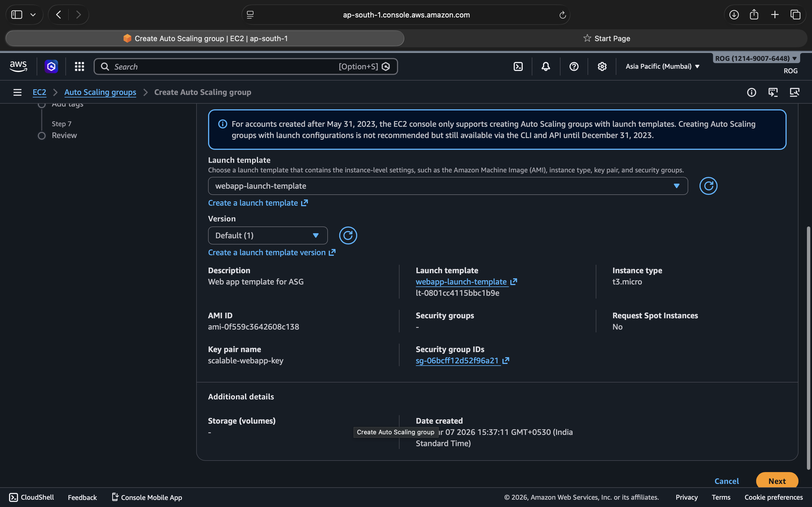
Task: Select the Review step radio marker
Action: [42, 135]
